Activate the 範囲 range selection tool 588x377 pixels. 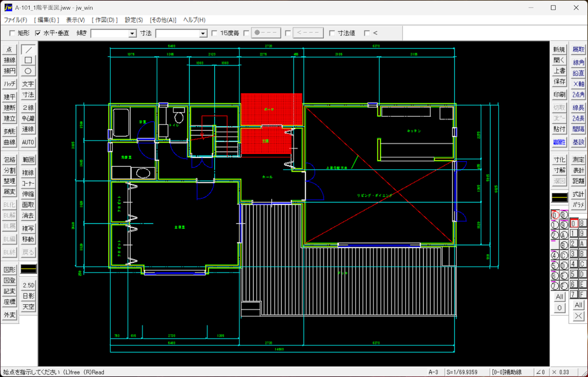click(28, 159)
